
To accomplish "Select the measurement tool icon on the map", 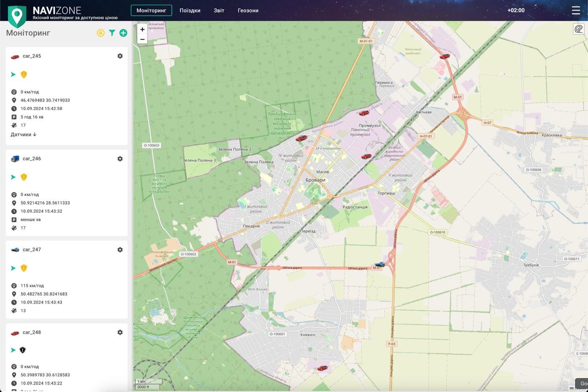I will tap(579, 29).
